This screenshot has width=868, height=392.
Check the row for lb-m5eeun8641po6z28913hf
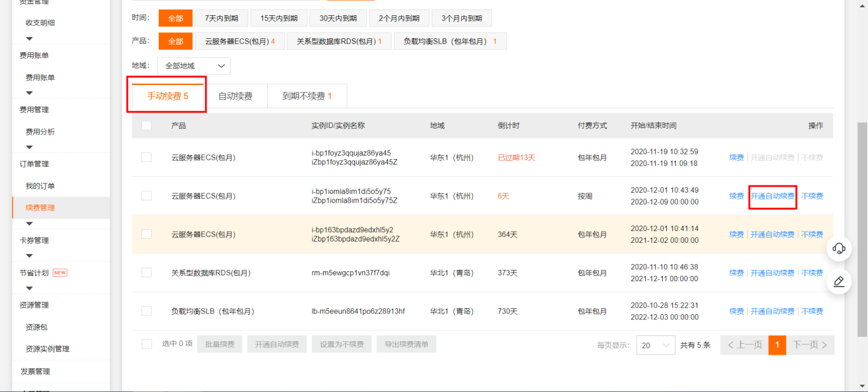[x=147, y=311]
